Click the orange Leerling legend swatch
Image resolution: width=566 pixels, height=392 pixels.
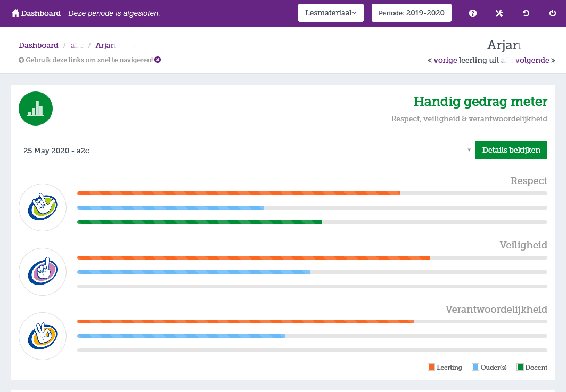tap(431, 367)
